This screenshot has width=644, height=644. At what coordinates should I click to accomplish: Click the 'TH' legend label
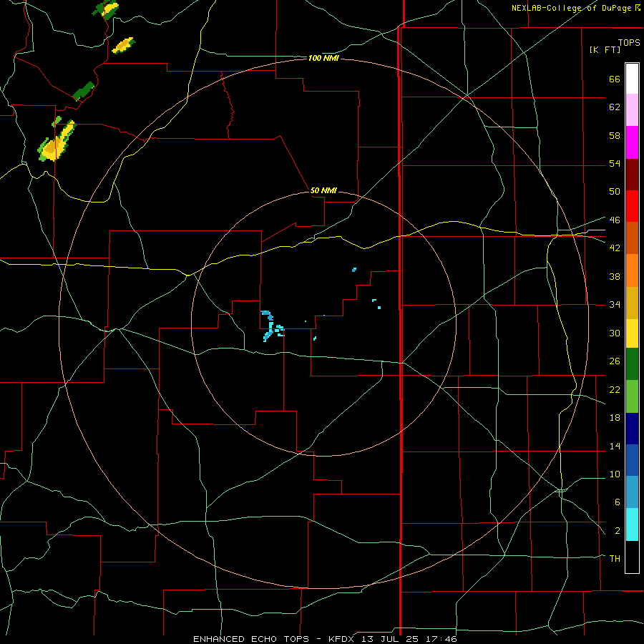[x=615, y=559]
